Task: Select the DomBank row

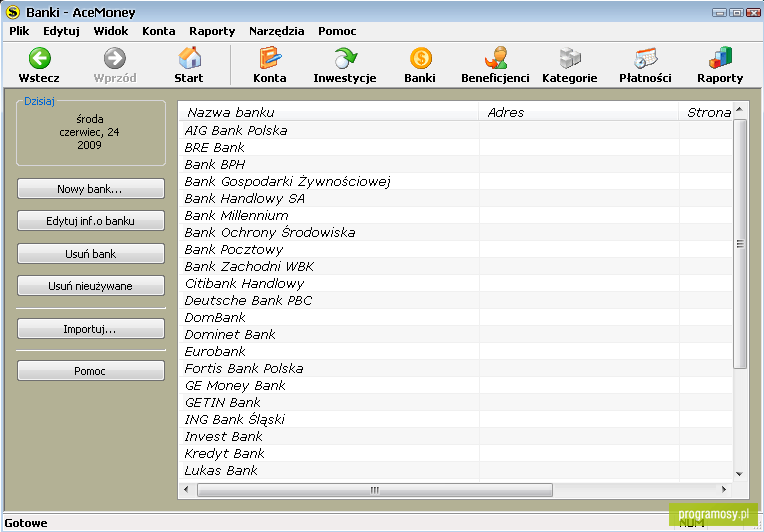Action: click(x=456, y=318)
